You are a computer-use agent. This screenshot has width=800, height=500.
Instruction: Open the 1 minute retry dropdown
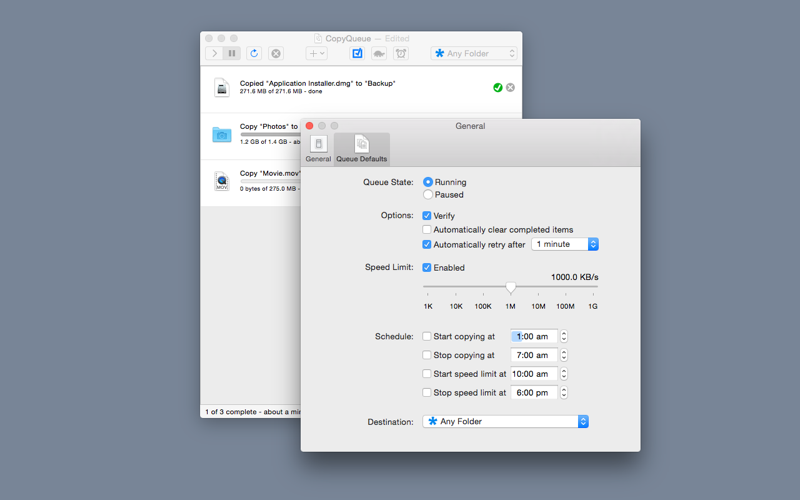(565, 244)
